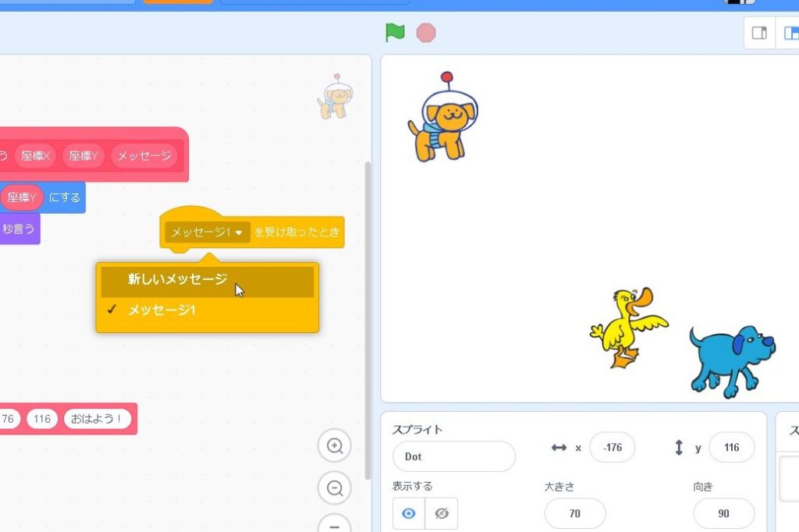This screenshot has height=532, width=799.
Task: Zoom out of the code workspace
Action: [335, 488]
